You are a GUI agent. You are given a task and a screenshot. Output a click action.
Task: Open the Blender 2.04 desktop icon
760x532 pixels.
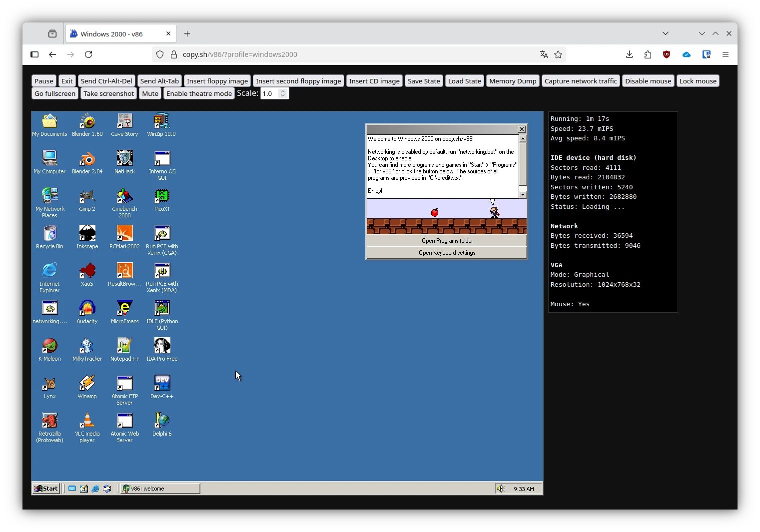(87, 159)
